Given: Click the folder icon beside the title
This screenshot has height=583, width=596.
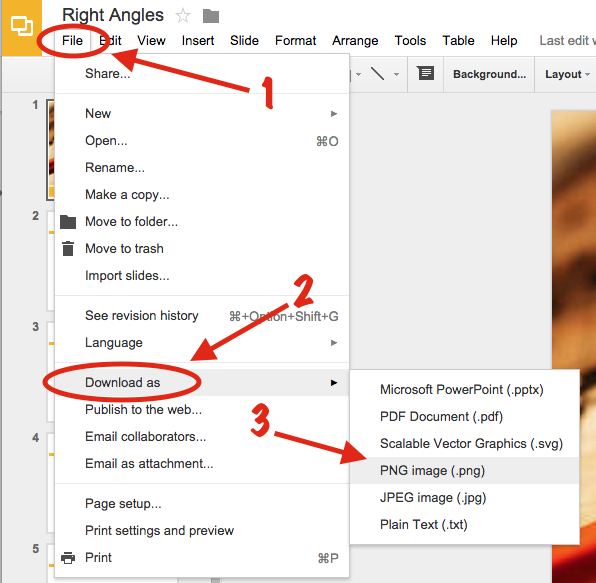Looking at the screenshot, I should [x=211, y=16].
